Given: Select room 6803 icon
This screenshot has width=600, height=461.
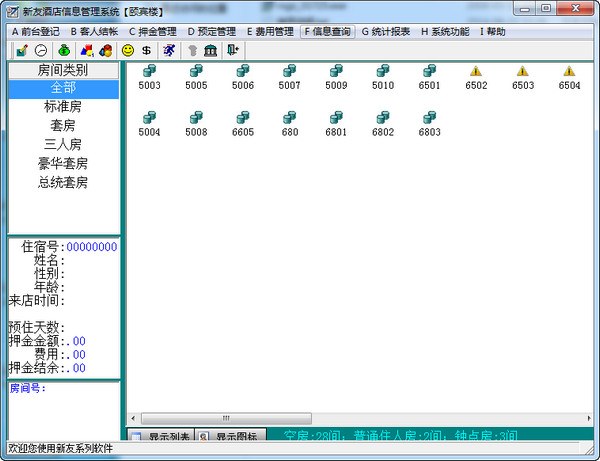Looking at the screenshot, I should [429, 123].
